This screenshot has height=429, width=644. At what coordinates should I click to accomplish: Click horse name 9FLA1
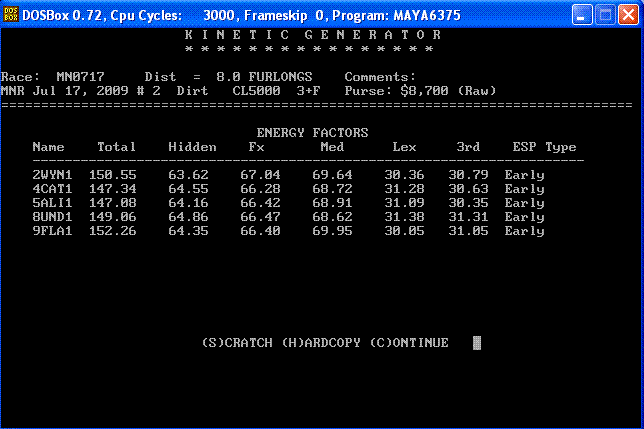[53, 231]
